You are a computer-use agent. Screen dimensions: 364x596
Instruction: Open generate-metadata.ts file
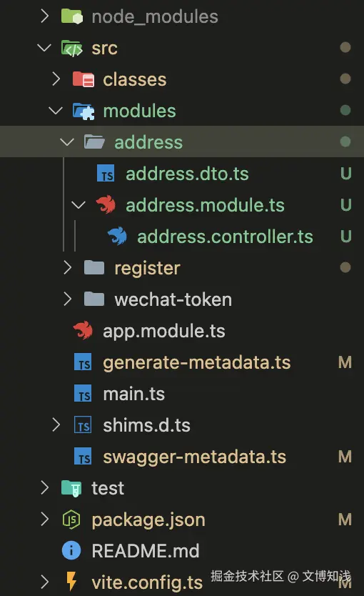pos(182,362)
